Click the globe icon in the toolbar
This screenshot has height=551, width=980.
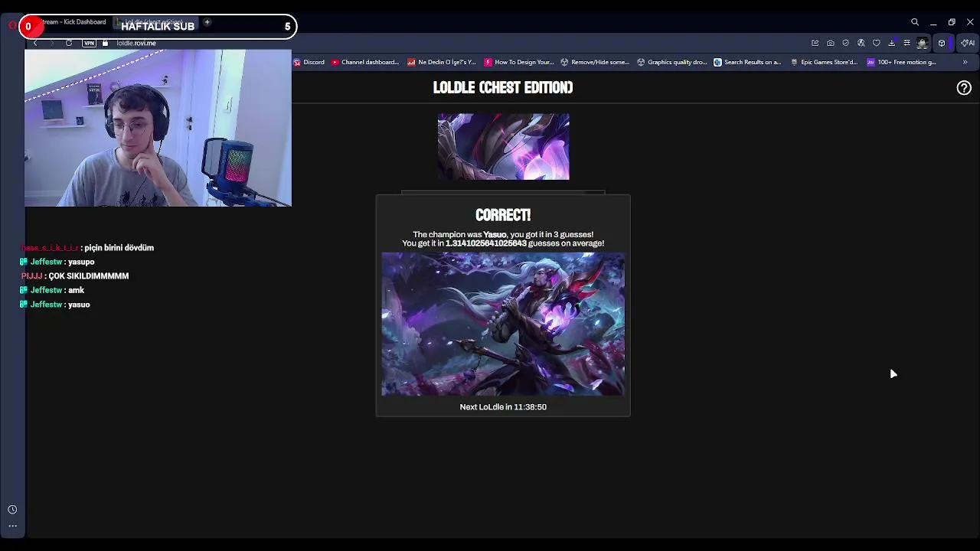coord(861,43)
